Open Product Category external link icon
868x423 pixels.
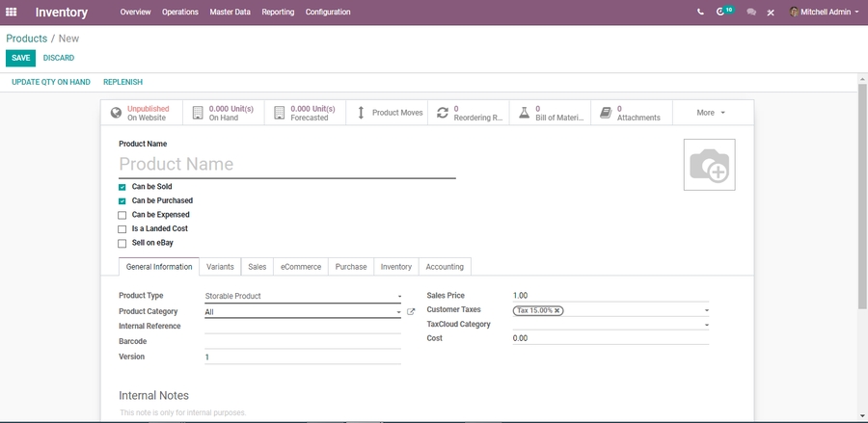[x=411, y=312]
